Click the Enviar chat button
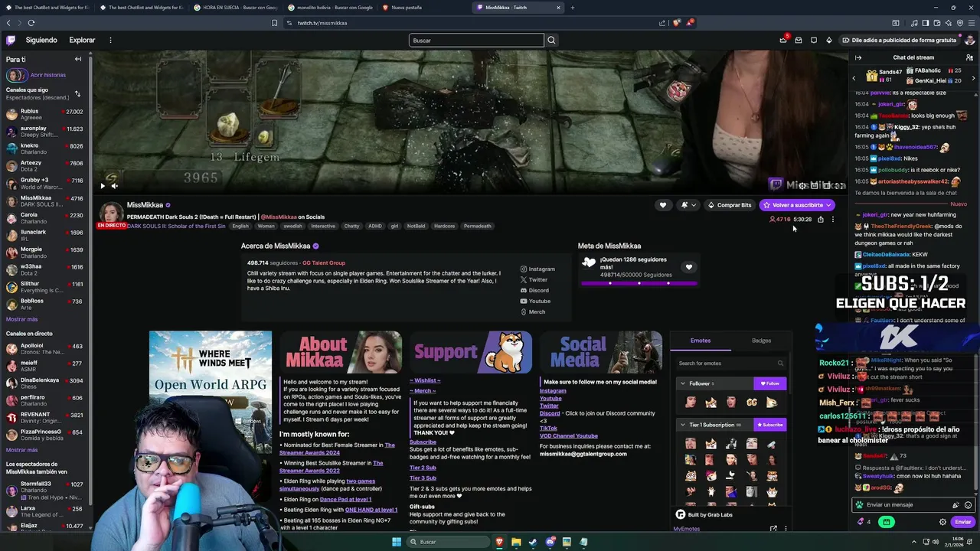980x551 pixels. (x=962, y=522)
